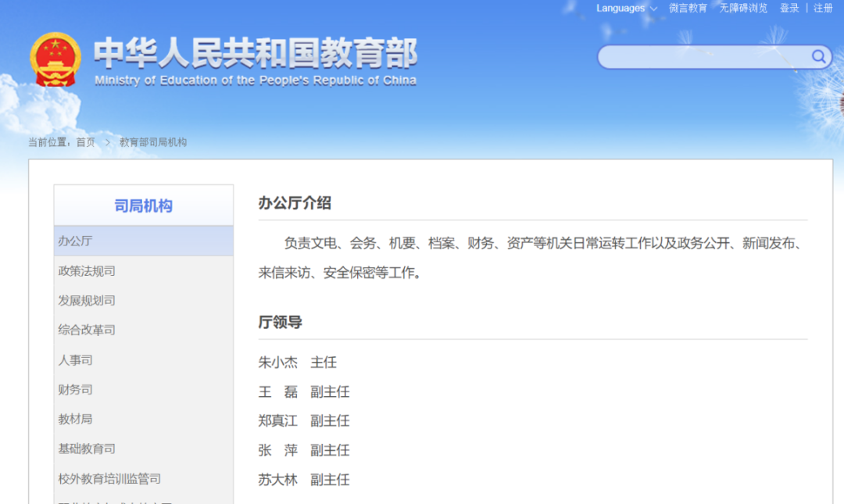Click the 中华人民共和国教育部 site title
Viewport: 844px width, 504px height.
click(256, 53)
